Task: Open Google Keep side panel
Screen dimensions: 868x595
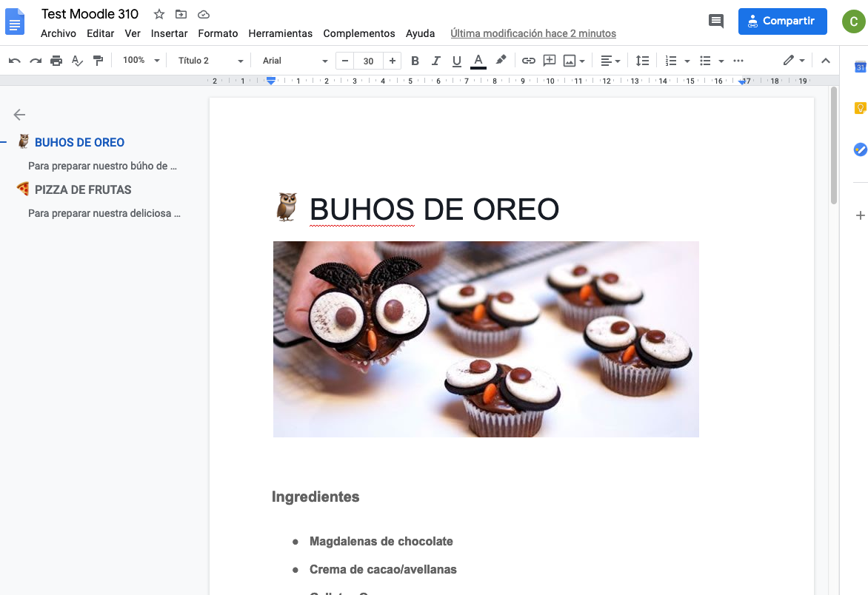Action: (x=861, y=108)
